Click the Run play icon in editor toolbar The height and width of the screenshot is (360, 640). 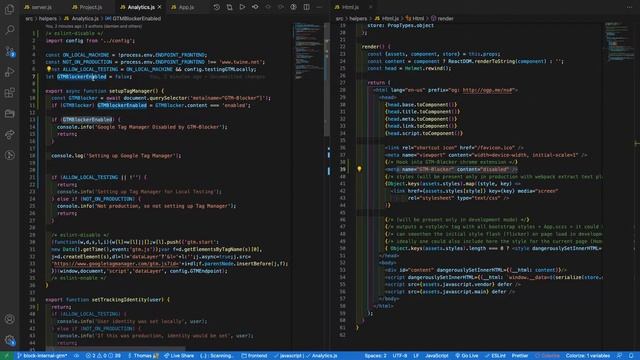click(242, 7)
